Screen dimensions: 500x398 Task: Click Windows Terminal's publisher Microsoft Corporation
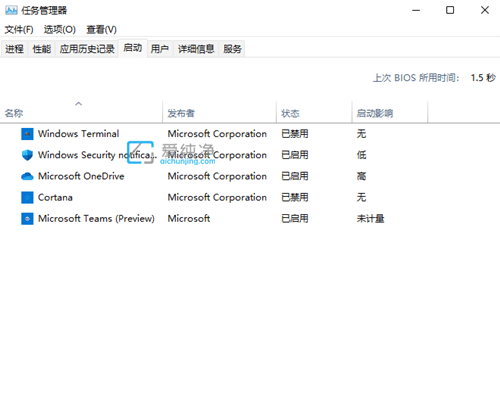(217, 134)
